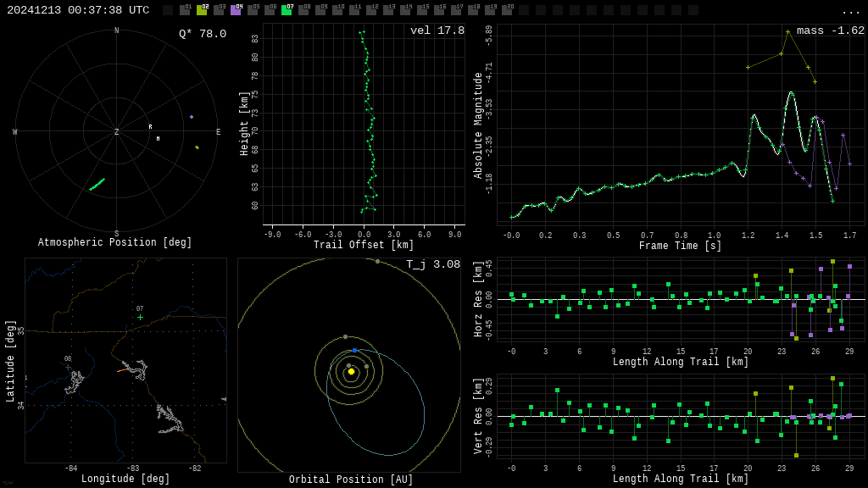The width and height of the screenshot is (868, 488).
Task: Click the zenith Z marker on polar plot
Action: point(117,132)
